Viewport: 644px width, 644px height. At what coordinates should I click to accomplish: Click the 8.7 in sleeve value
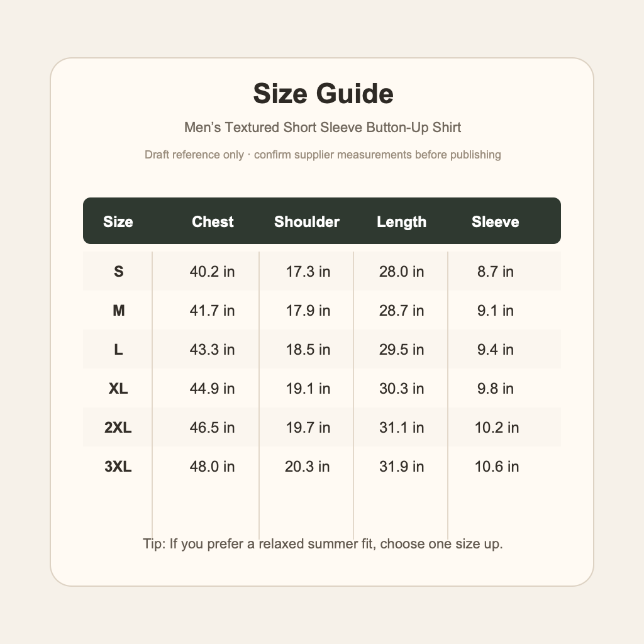(496, 272)
